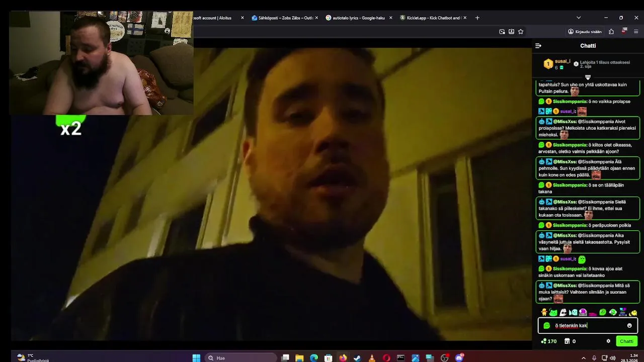Open the weather widget on the taskbar
Viewport: 644px width, 362px height.
coord(34,358)
